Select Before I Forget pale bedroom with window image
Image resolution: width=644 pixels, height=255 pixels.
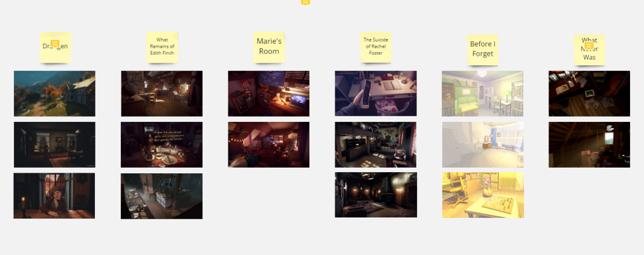[483, 144]
